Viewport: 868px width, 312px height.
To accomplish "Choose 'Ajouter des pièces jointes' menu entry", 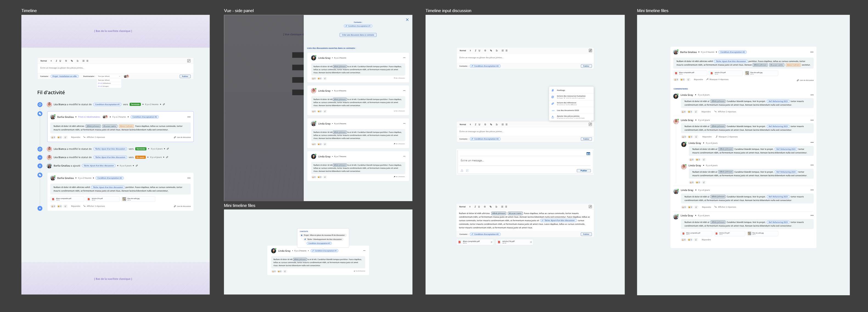I will coord(571,117).
